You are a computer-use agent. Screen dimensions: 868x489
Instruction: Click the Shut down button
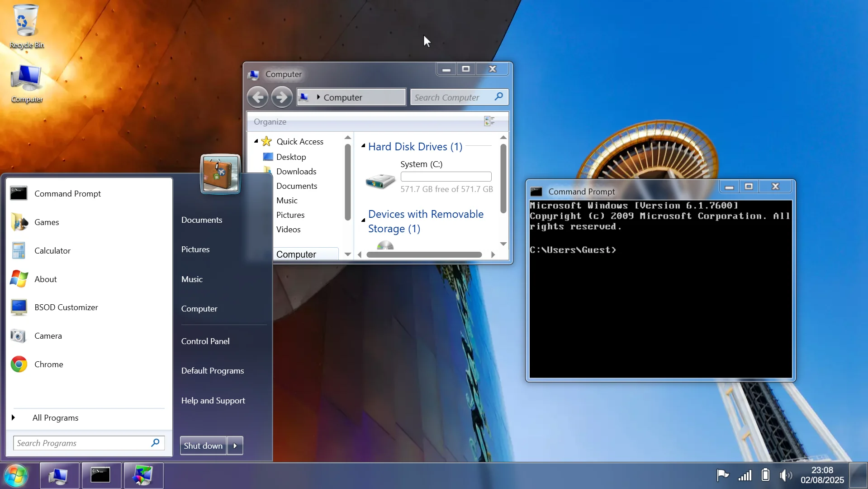pos(203,446)
